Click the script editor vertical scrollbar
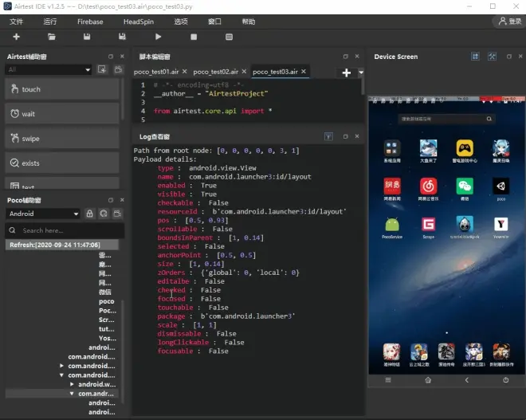This screenshot has height=420, width=526. pyautogui.click(x=363, y=87)
